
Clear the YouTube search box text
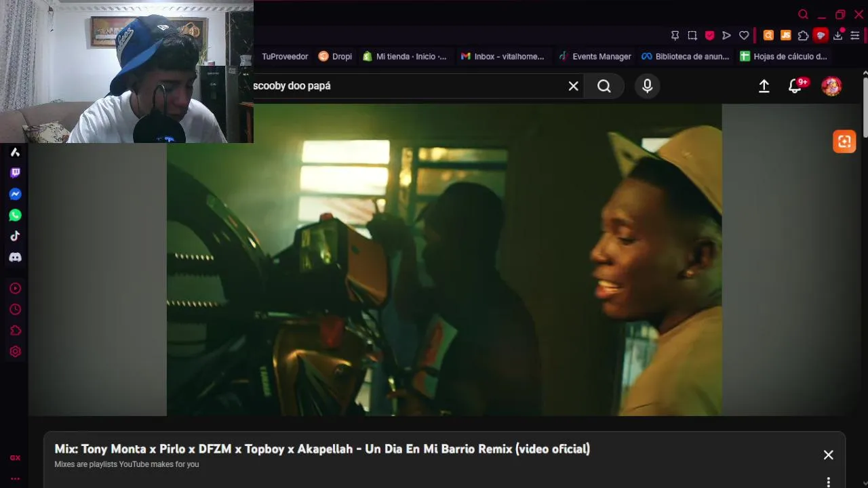click(x=573, y=86)
